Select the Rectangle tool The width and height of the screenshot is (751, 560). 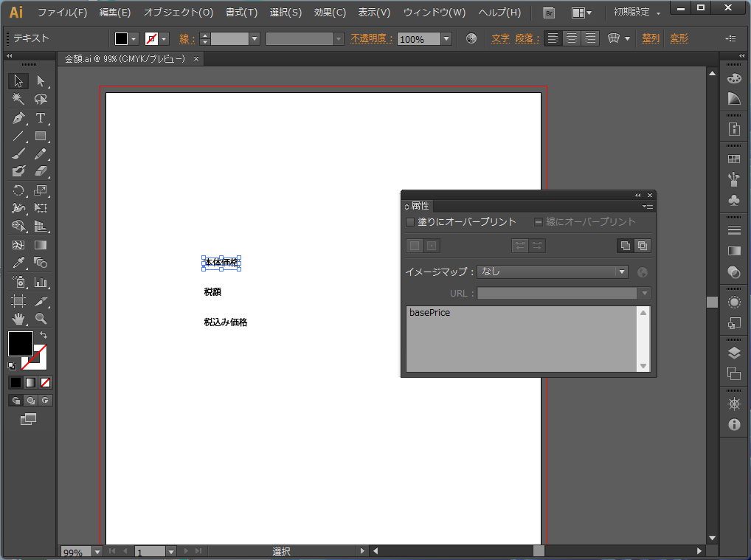[x=41, y=136]
